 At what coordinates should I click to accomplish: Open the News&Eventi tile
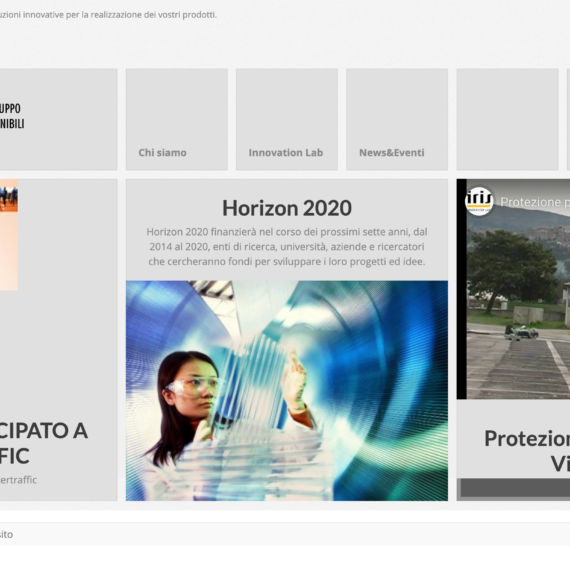397,120
